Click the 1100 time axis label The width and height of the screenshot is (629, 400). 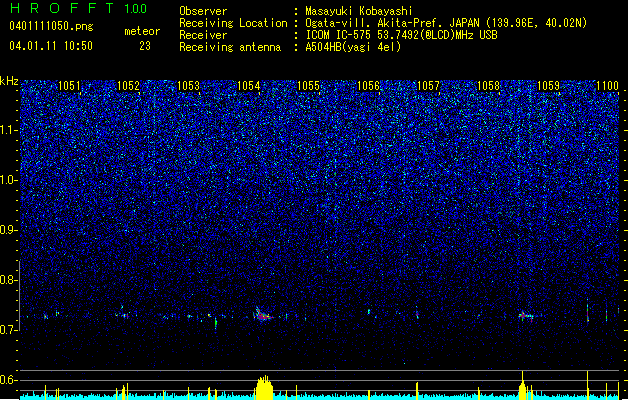[x=607, y=86]
